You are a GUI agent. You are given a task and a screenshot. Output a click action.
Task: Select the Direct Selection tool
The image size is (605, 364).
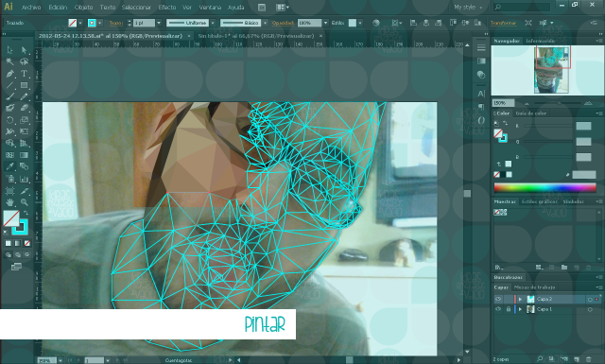click(24, 50)
